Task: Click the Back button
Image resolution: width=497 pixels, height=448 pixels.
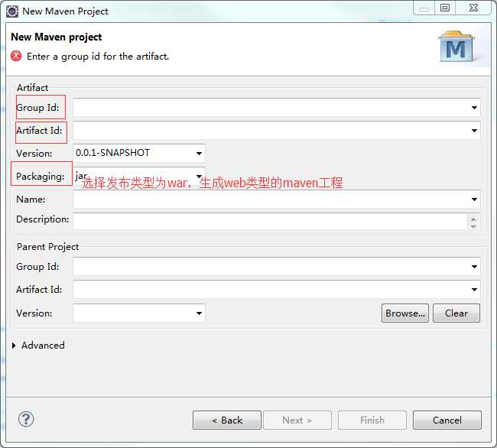Action: coord(227,420)
